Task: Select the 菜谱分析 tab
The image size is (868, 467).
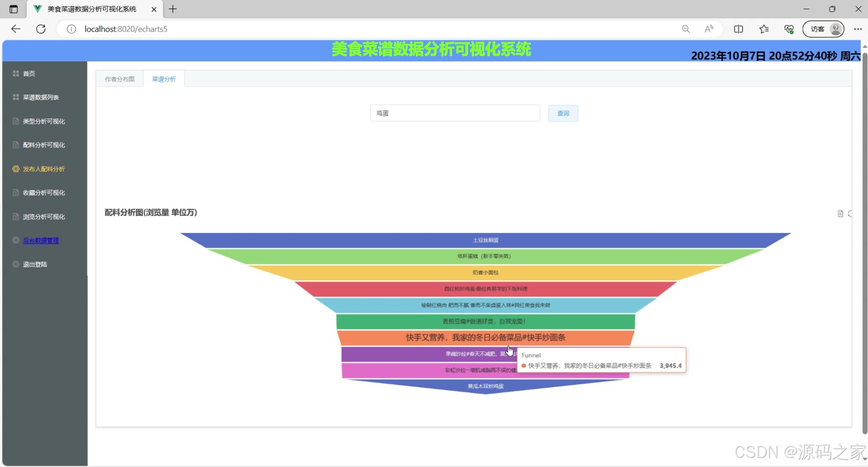Action: point(164,79)
